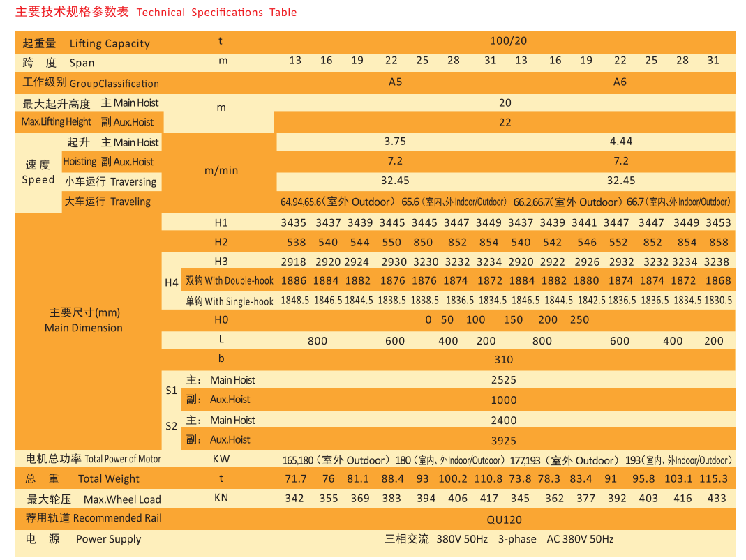Select the A5 group classification cell
This screenshot has height=560, width=746.
395,82
